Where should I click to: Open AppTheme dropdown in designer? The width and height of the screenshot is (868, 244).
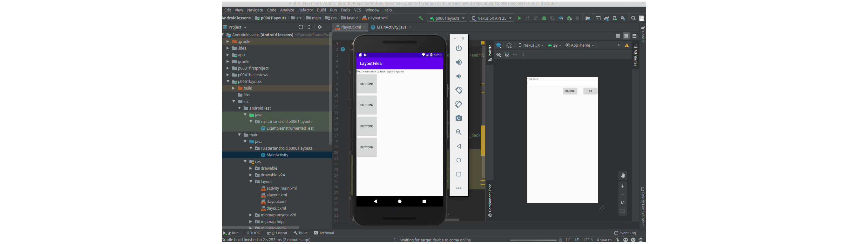(580, 45)
